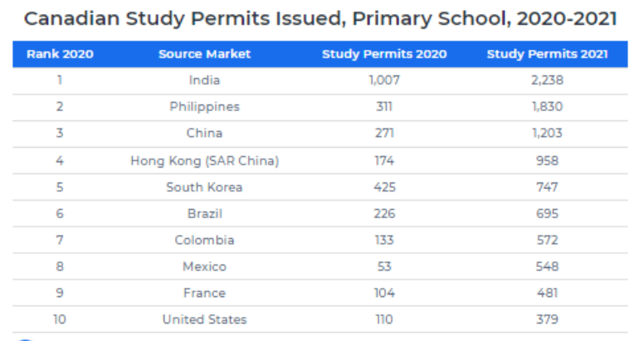This screenshot has width=644, height=341.
Task: Click the Rank 2020 column header
Action: (60, 54)
